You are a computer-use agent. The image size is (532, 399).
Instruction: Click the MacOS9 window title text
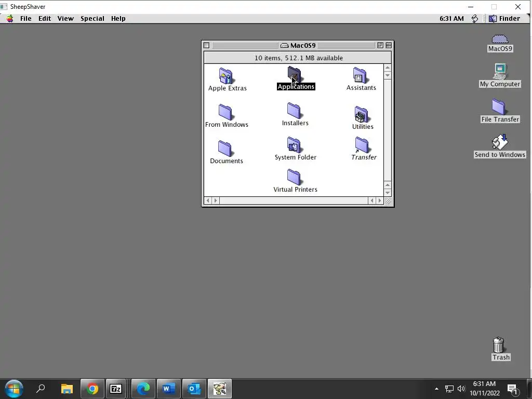(x=303, y=46)
